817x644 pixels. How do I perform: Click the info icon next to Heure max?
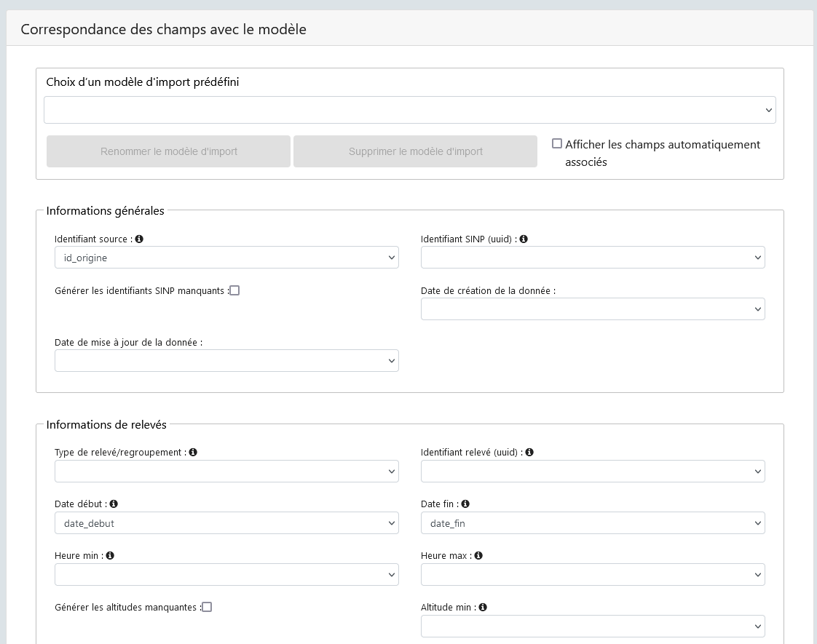[x=478, y=555]
